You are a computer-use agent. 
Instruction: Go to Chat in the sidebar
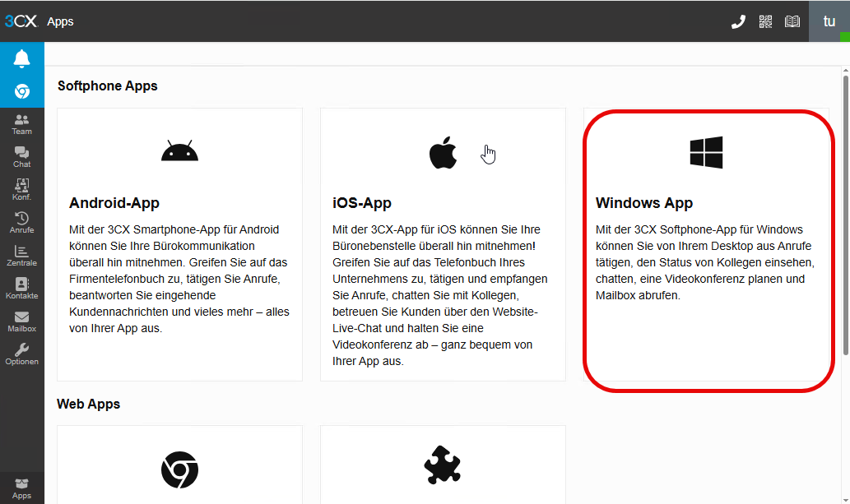click(21, 157)
